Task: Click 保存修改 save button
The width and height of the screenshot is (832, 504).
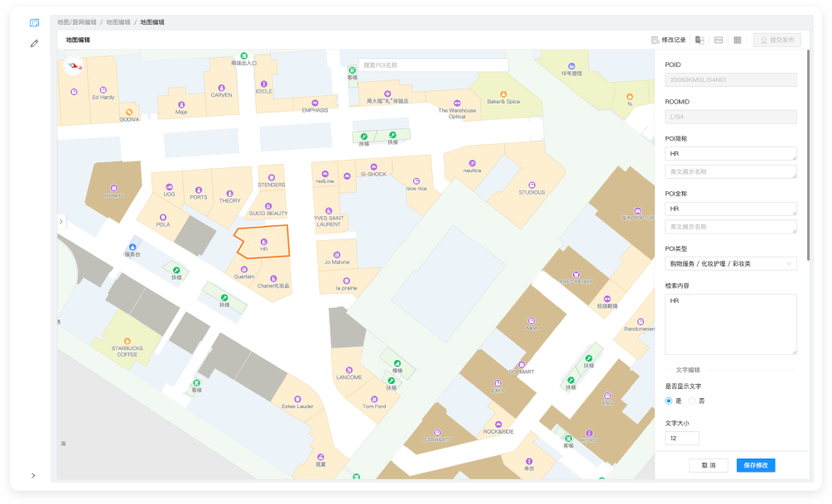Action: (755, 465)
